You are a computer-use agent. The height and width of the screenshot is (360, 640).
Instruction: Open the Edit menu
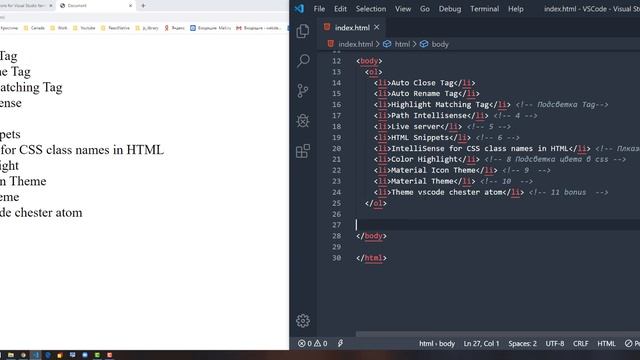point(340,9)
